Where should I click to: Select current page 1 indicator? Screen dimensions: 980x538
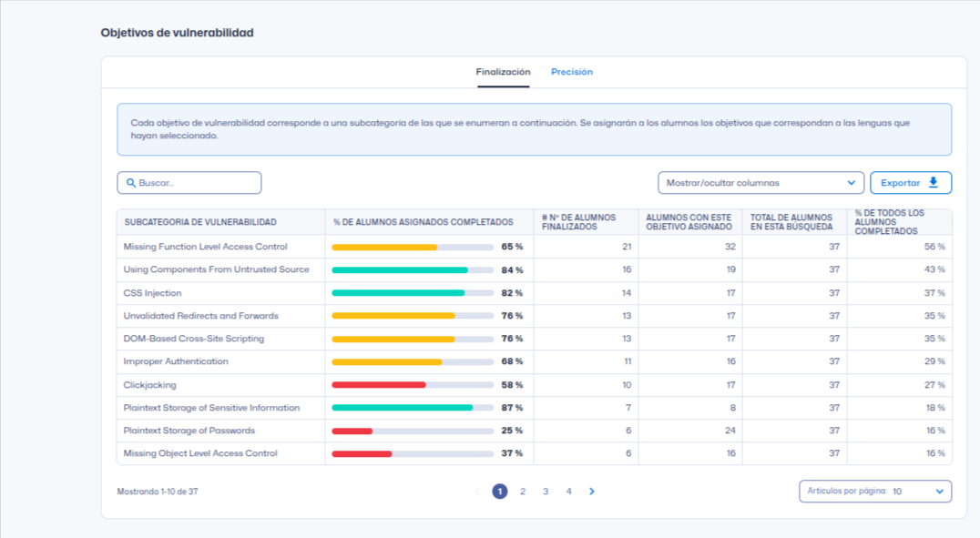click(500, 492)
